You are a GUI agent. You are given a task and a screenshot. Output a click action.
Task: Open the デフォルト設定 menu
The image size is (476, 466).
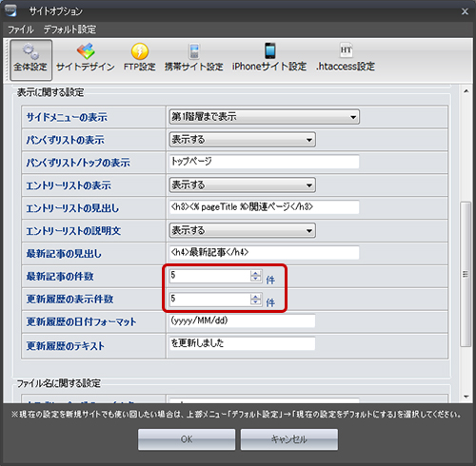tap(69, 29)
